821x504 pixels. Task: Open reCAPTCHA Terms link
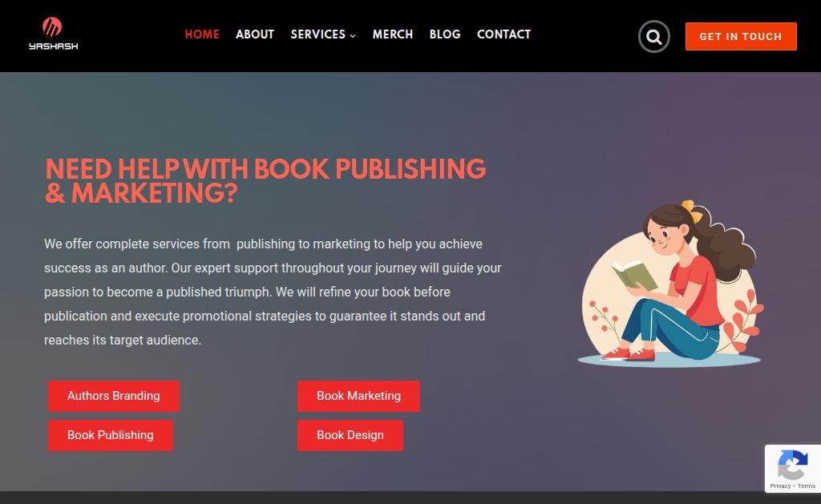[x=807, y=486]
